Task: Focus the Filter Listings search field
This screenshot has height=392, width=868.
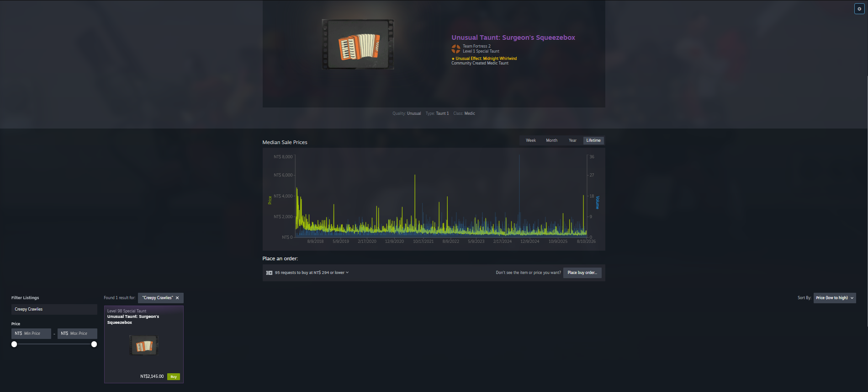Action: 54,309
